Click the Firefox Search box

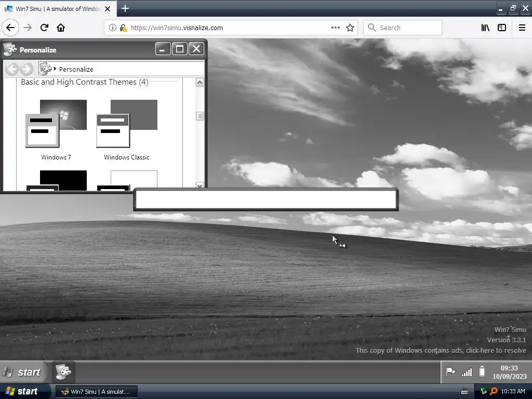(403, 28)
